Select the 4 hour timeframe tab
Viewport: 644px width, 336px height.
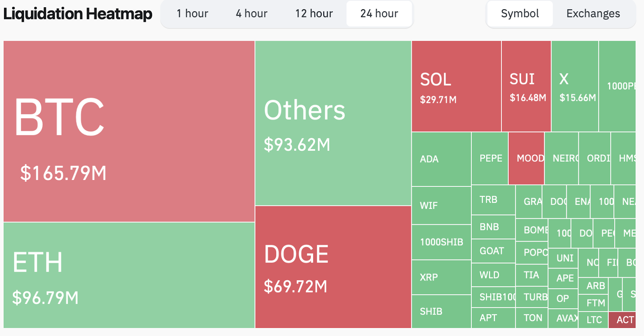(x=252, y=14)
